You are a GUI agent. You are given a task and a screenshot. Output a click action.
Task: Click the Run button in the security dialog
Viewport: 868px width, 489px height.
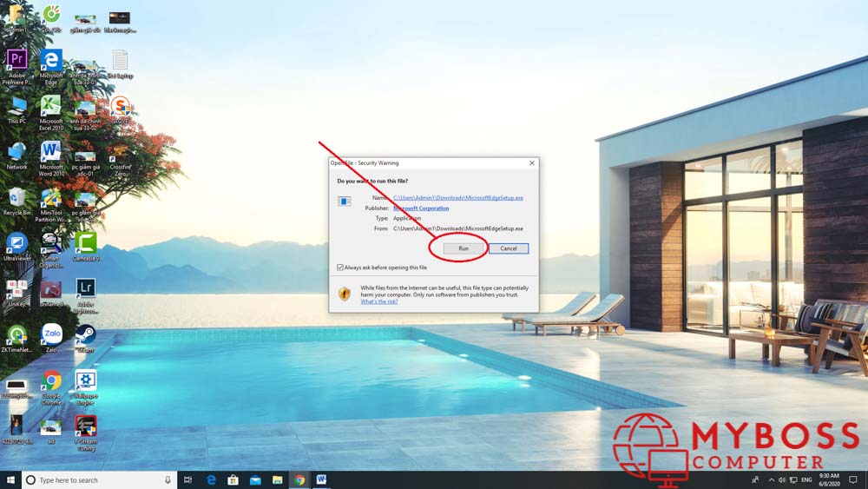[x=463, y=248]
